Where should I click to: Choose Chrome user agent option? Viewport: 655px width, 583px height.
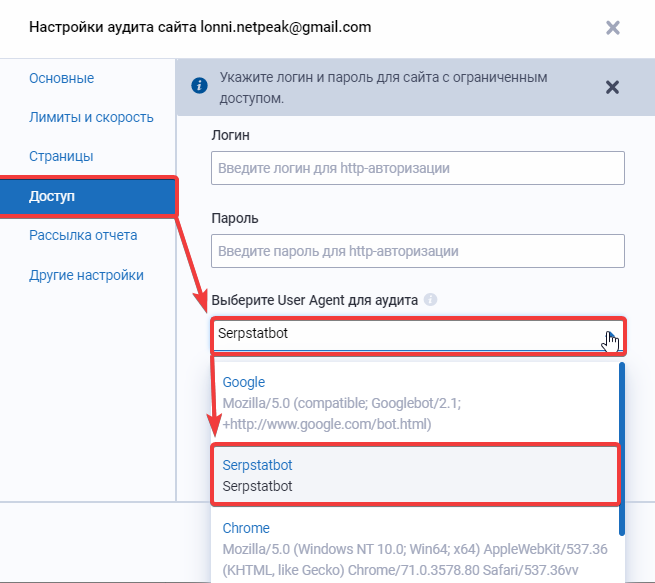(415, 548)
